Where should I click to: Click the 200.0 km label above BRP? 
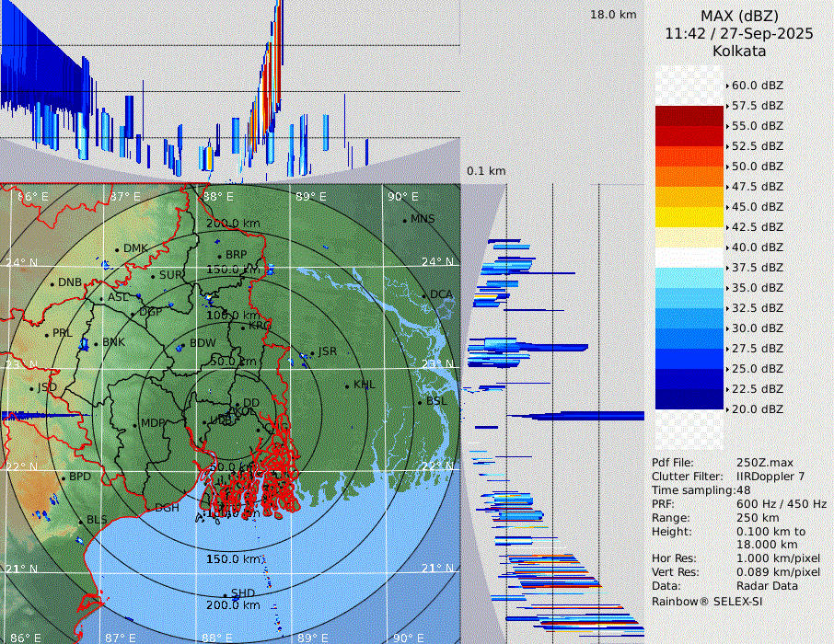coord(234,224)
